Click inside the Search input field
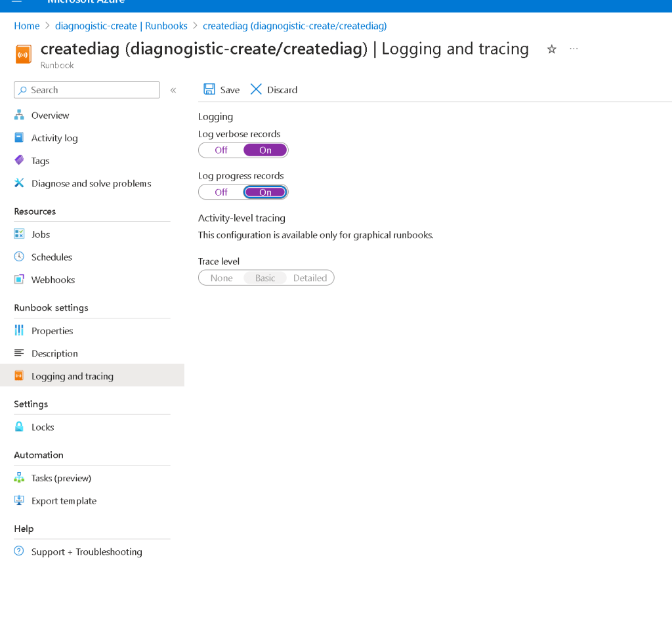The width and height of the screenshot is (672, 631). point(87,90)
